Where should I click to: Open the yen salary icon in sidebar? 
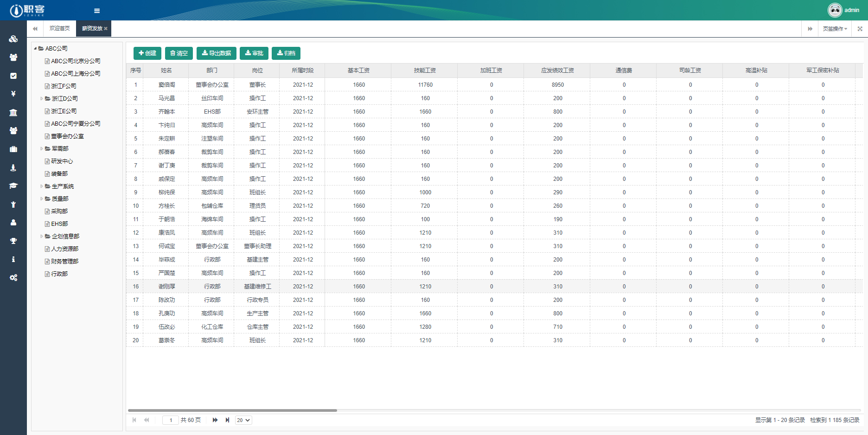click(x=13, y=94)
